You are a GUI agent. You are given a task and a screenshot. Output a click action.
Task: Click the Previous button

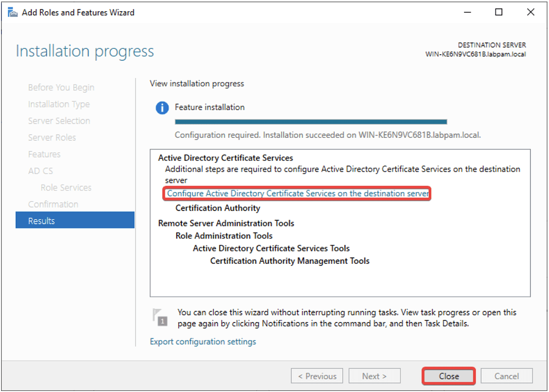tap(317, 376)
